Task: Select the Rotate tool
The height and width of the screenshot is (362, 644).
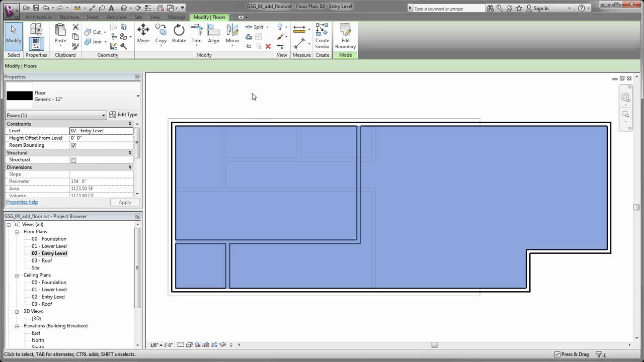Action: [179, 34]
